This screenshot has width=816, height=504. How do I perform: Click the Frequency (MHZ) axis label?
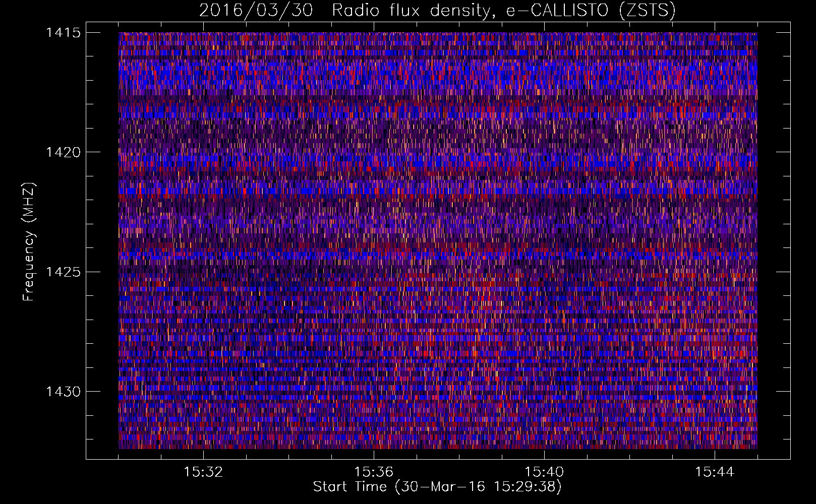click(29, 241)
